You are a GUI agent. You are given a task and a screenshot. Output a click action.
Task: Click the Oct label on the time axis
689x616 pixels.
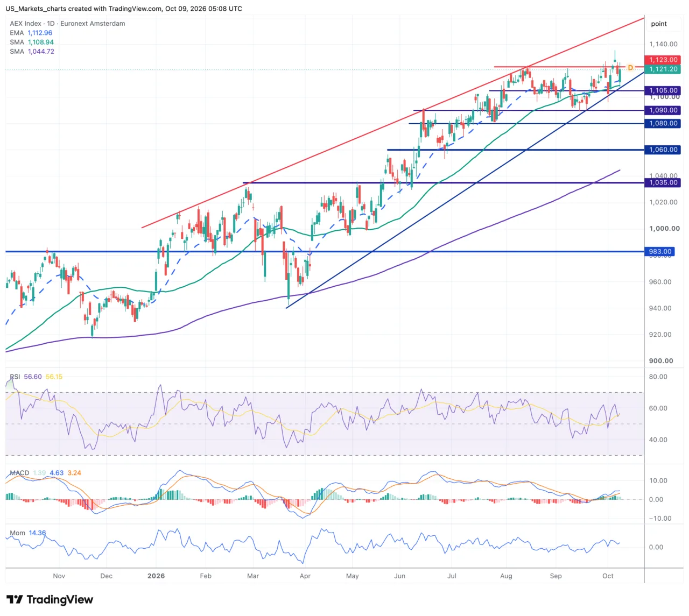point(608,576)
